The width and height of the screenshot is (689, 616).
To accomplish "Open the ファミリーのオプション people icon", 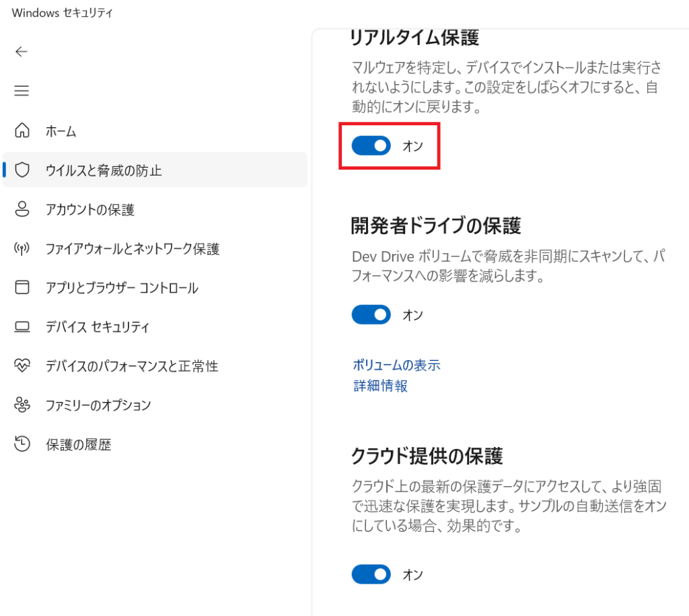I will pos(22,405).
